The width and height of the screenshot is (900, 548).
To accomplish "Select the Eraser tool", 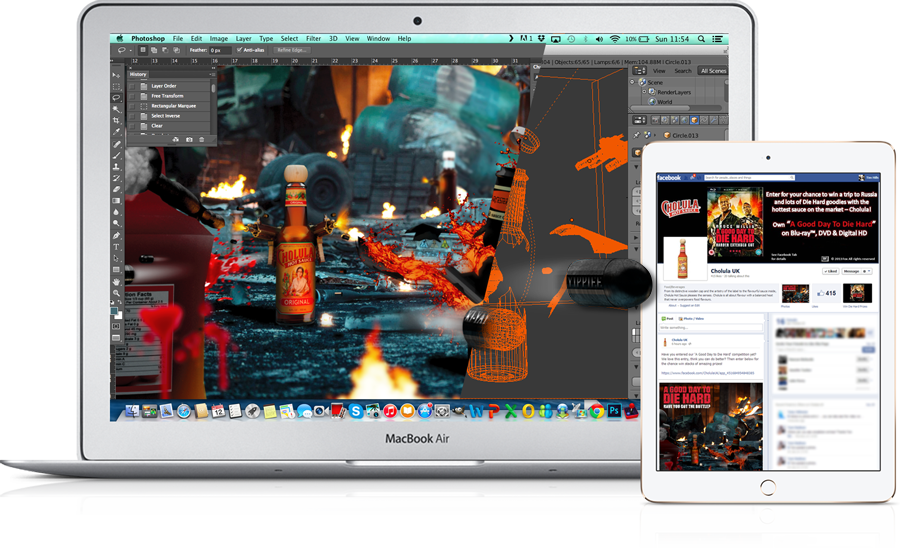I will (x=117, y=189).
